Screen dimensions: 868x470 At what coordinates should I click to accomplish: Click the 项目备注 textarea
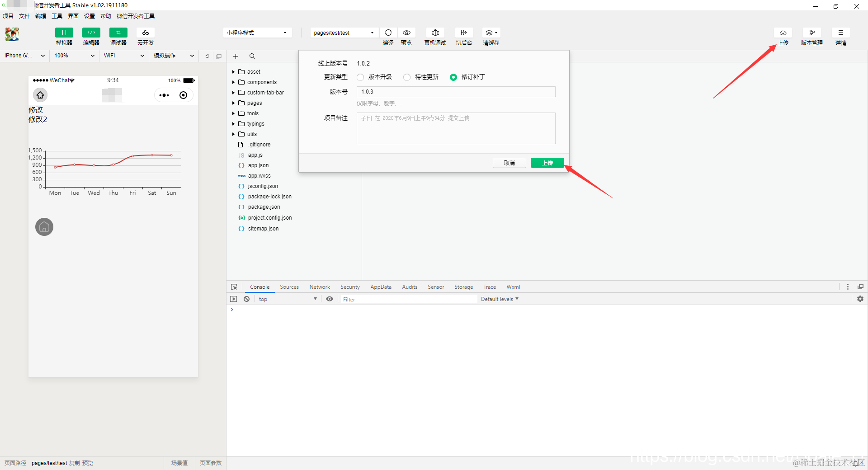456,128
